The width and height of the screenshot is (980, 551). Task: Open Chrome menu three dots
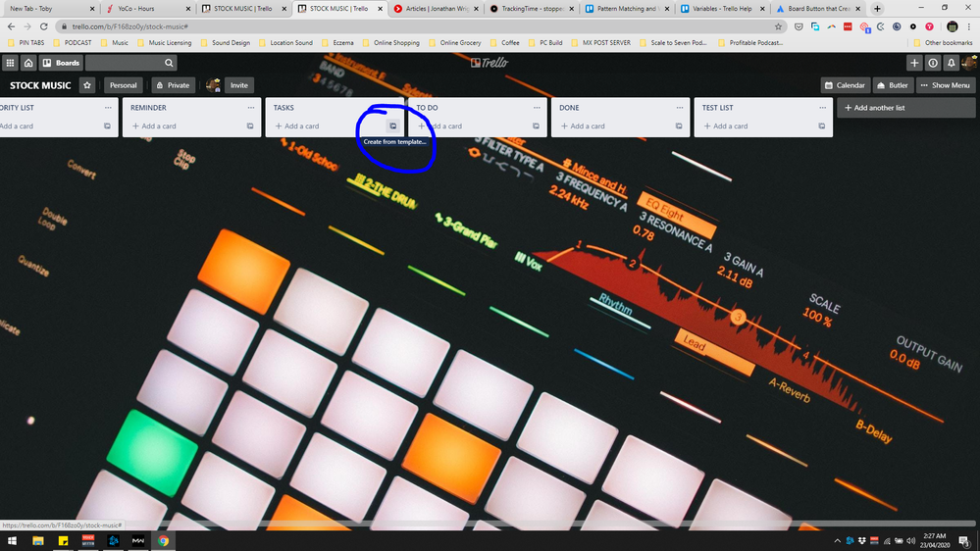click(x=969, y=26)
